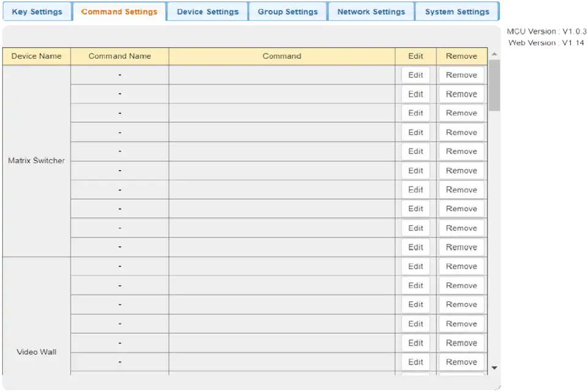This screenshot has height=392, width=588.
Task: Open the Command Settings tab
Action: pyautogui.click(x=120, y=12)
